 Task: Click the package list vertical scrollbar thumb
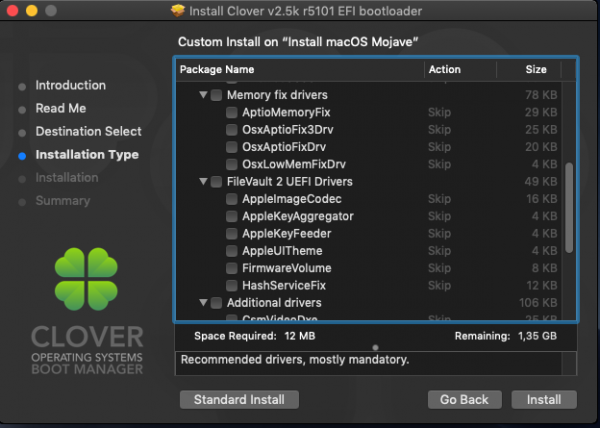pos(569,208)
